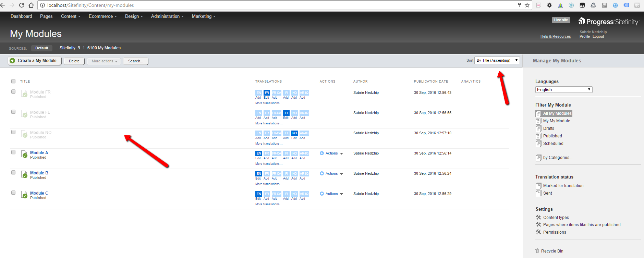This screenshot has height=258, width=644.
Task: Open Actions dropdown for Module B
Action: click(x=331, y=173)
